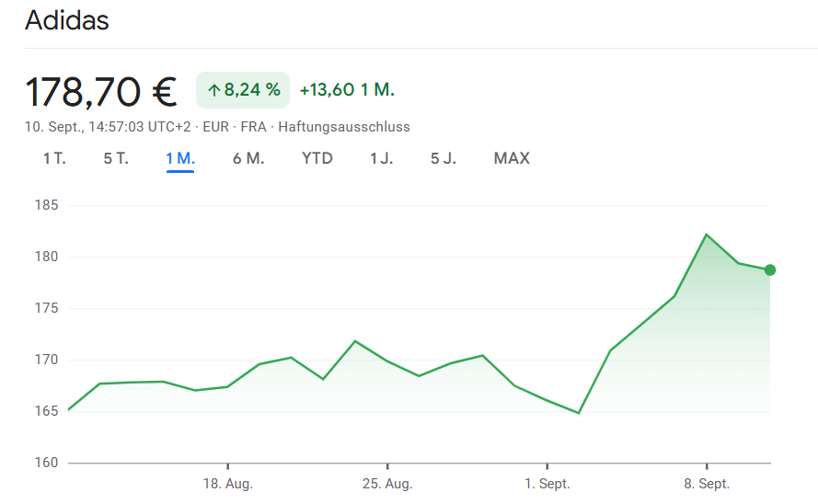Screen dimensions: 818x504
Task: Show the MAX price history
Action: click(x=512, y=158)
